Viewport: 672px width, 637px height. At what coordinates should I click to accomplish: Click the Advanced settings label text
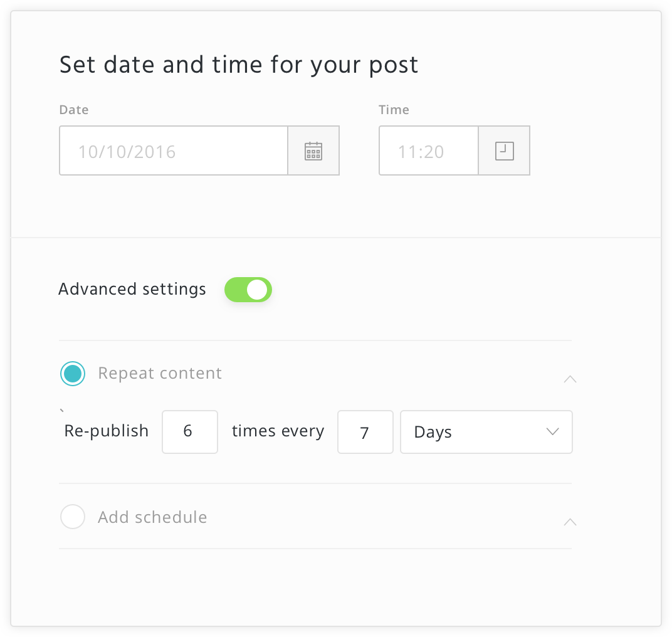(x=132, y=289)
